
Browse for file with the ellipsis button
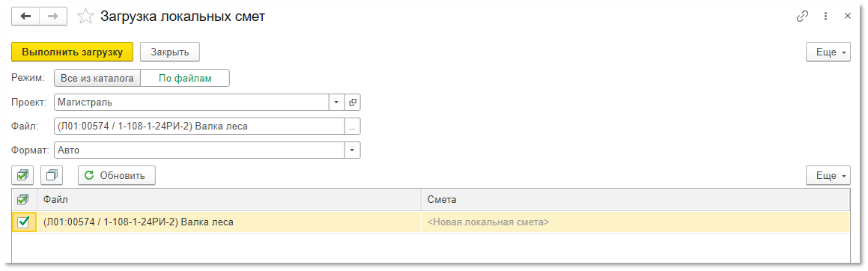(x=353, y=126)
